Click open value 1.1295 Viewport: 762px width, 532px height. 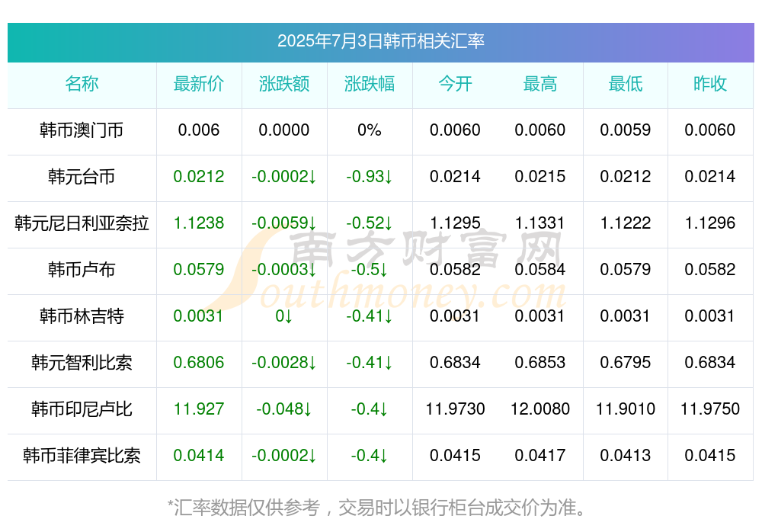[x=455, y=223]
